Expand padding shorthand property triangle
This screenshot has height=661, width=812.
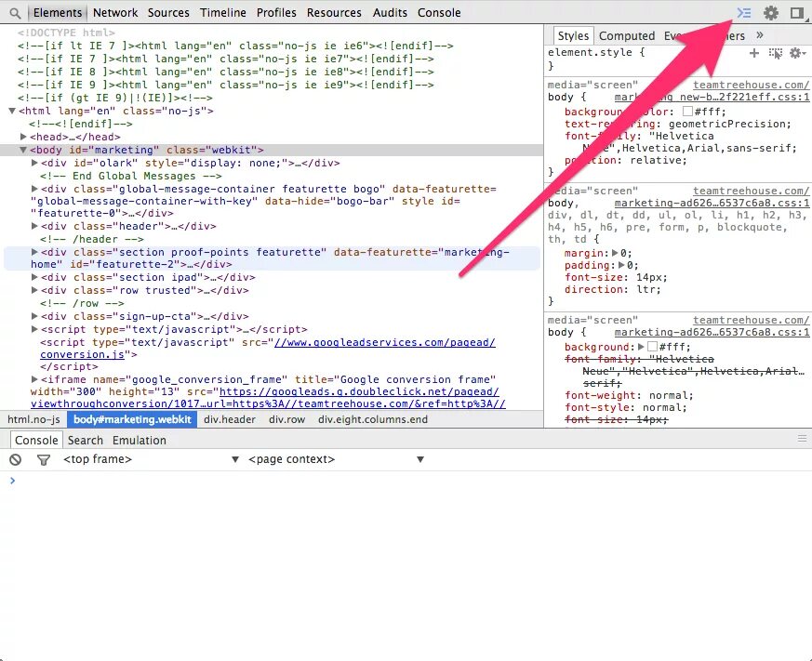pyautogui.click(x=621, y=266)
